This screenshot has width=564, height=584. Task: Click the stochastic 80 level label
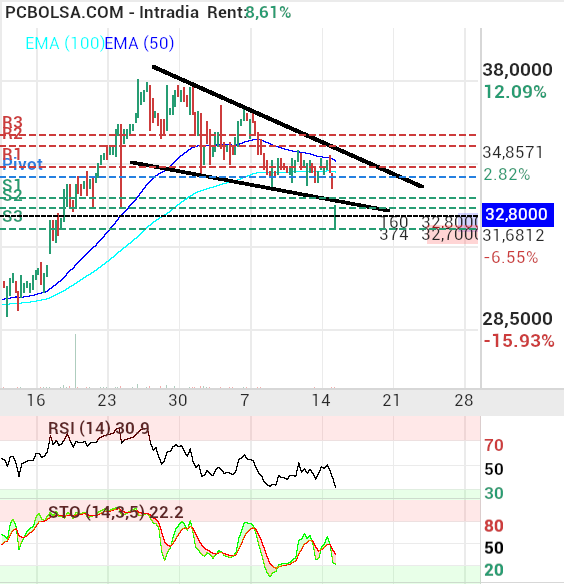[494, 526]
